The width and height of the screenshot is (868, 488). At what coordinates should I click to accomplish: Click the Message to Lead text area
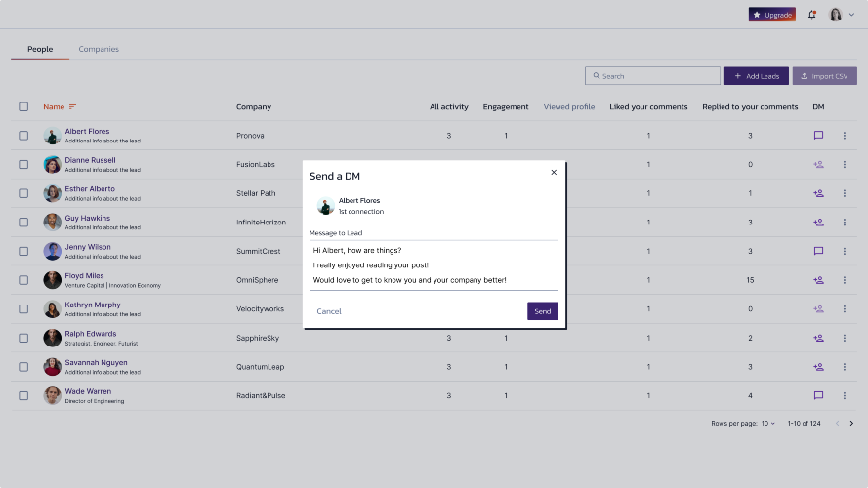click(434, 265)
